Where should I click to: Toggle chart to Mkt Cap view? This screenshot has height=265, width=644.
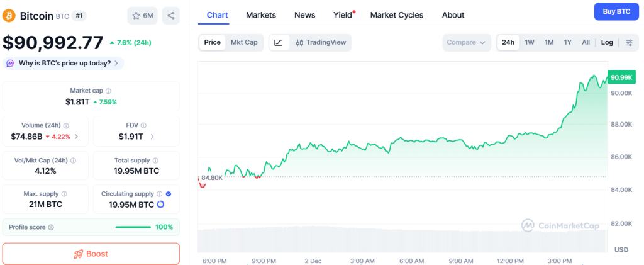244,43
